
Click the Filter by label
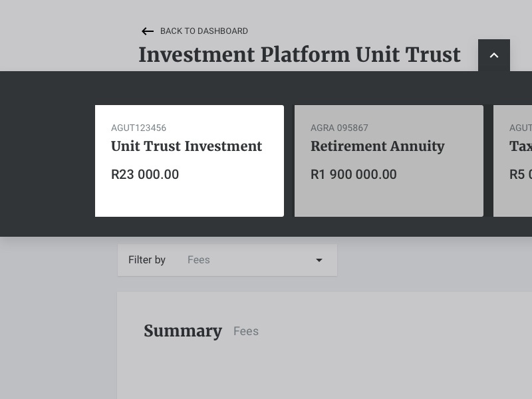point(147,260)
